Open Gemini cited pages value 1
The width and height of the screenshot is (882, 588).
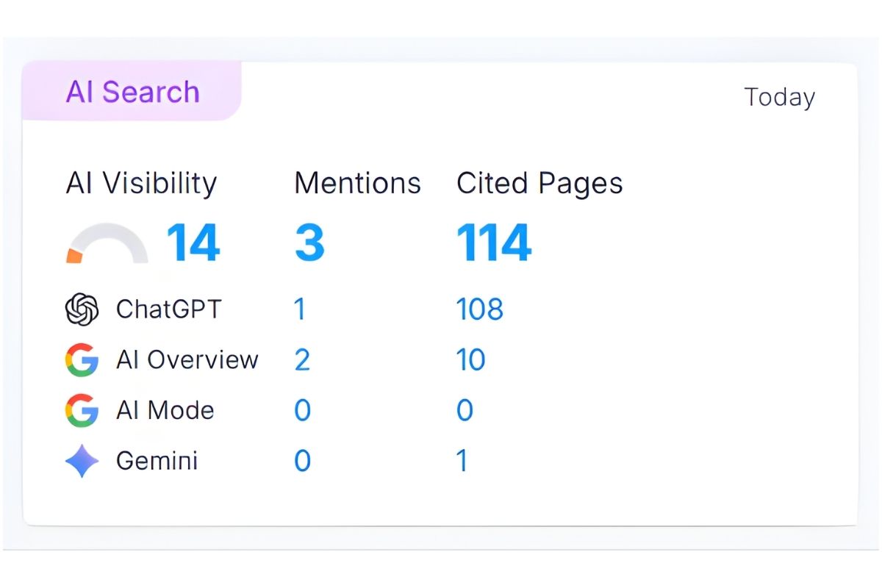pyautogui.click(x=462, y=462)
